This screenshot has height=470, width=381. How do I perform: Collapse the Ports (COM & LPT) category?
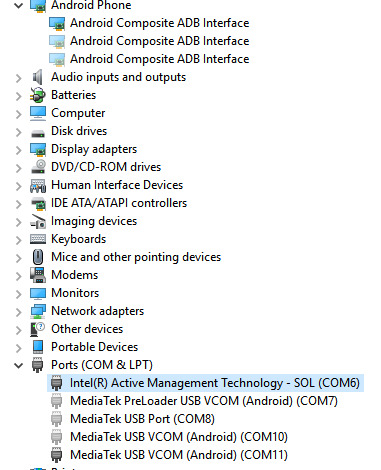[x=19, y=365]
